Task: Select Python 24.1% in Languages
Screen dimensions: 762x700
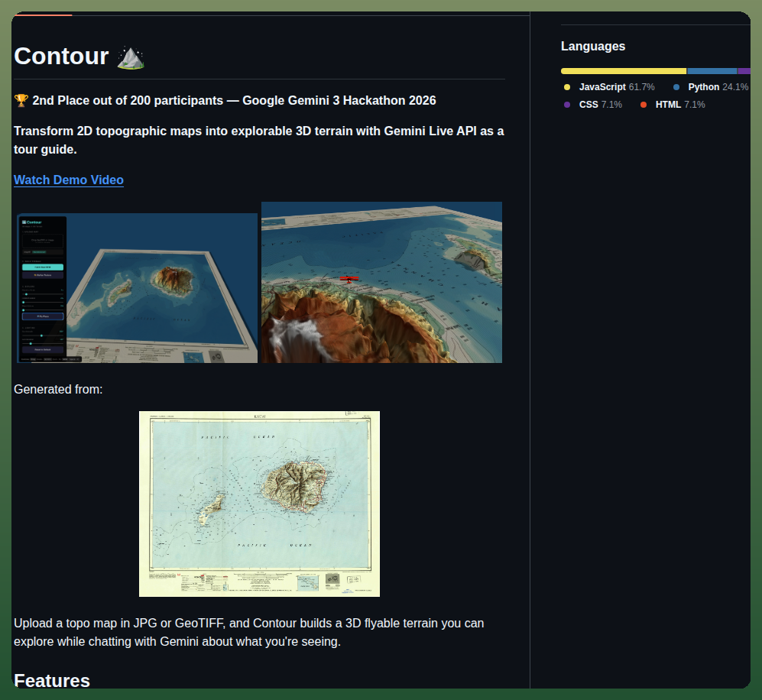Action: [x=711, y=87]
